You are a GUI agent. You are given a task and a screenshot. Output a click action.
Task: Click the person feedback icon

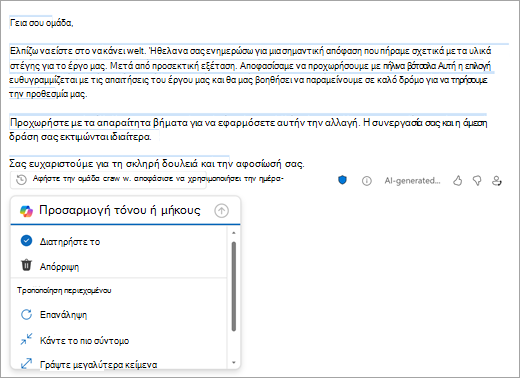pyautogui.click(x=497, y=181)
